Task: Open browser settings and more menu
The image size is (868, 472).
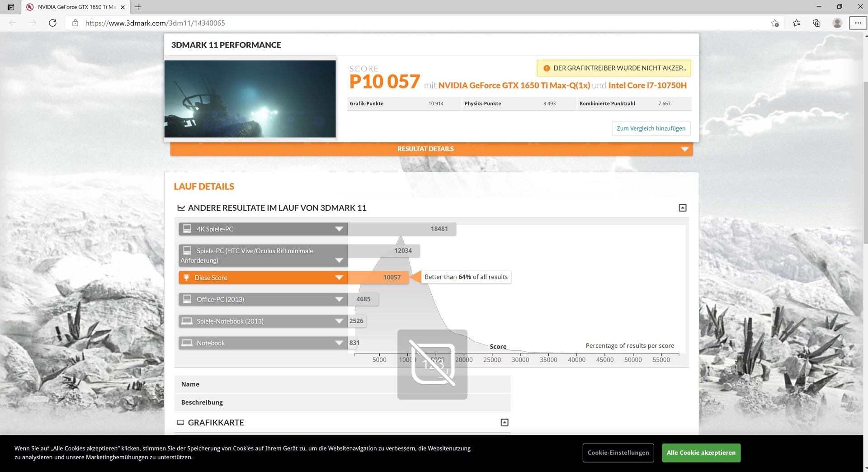Action: (858, 23)
